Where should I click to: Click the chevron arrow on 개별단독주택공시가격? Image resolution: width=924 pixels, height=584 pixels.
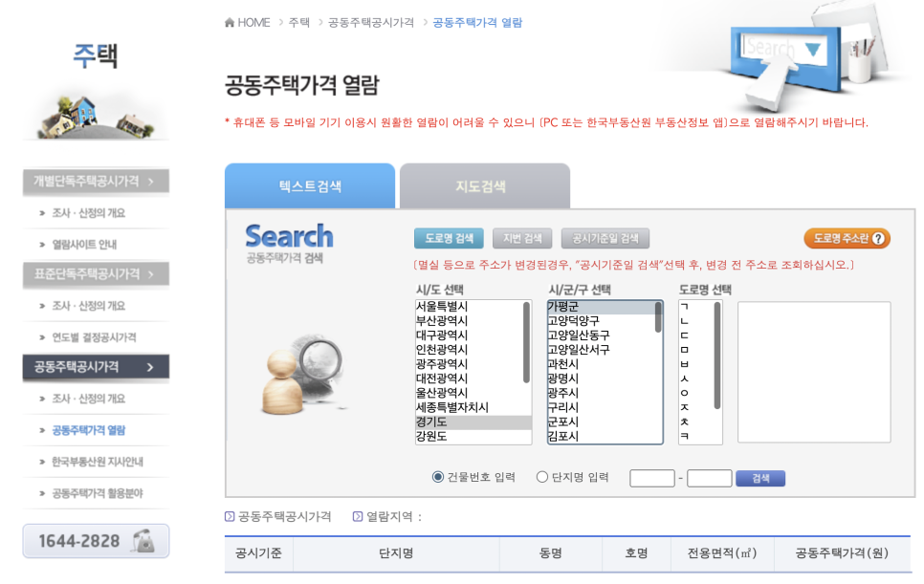pyautogui.click(x=151, y=182)
